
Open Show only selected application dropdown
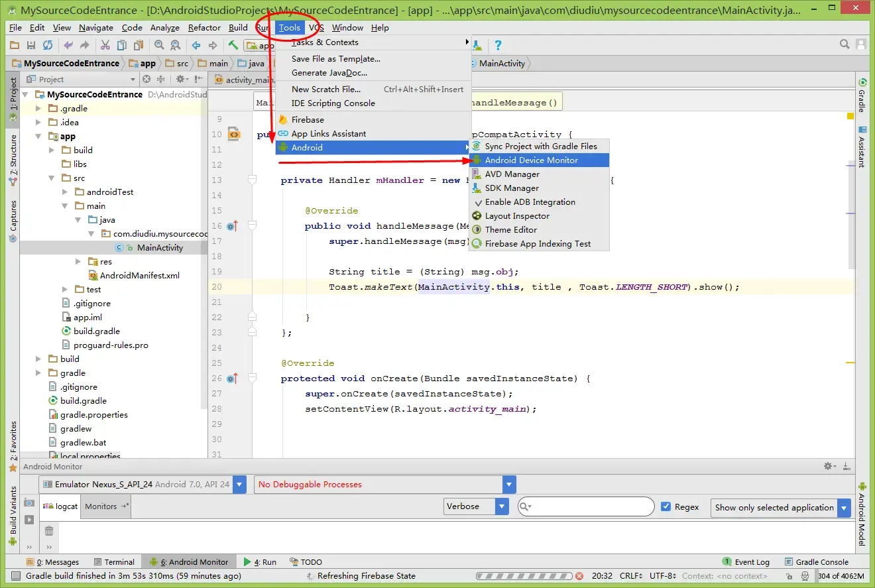click(844, 508)
